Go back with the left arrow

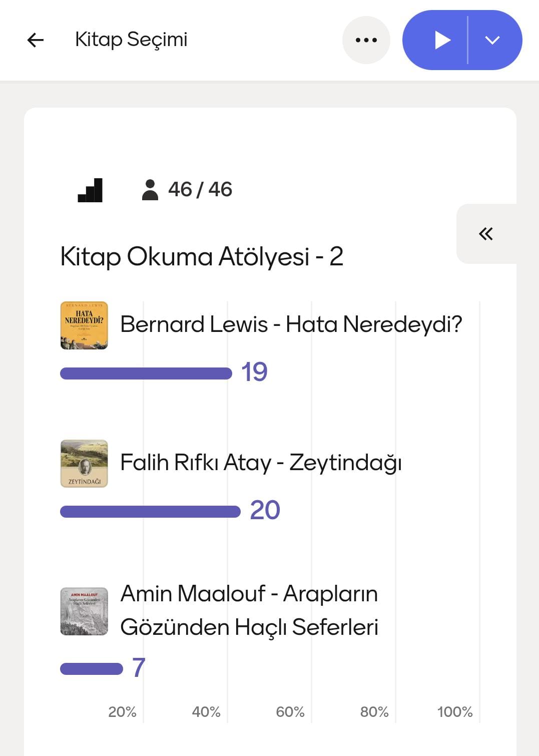pos(36,40)
